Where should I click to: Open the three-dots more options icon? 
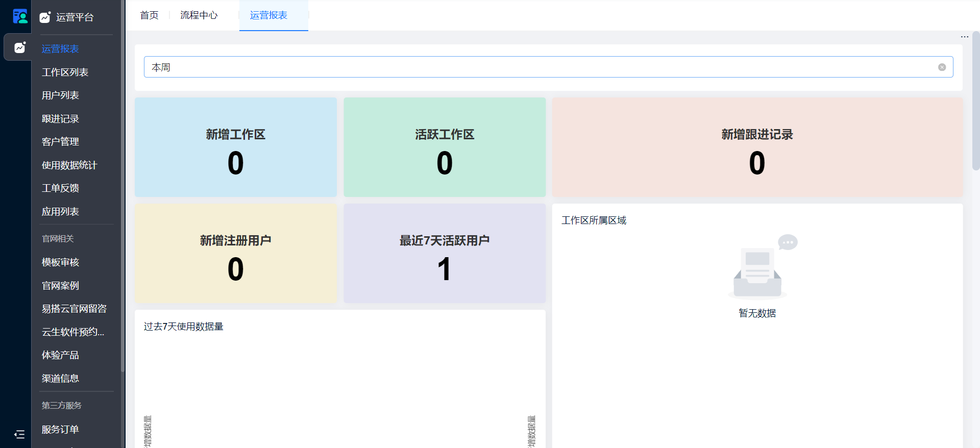click(x=964, y=37)
